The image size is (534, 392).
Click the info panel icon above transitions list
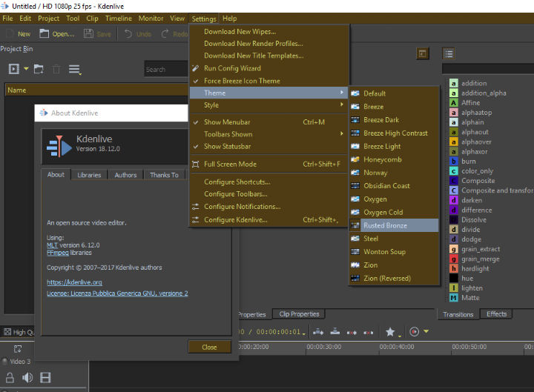[x=423, y=53]
